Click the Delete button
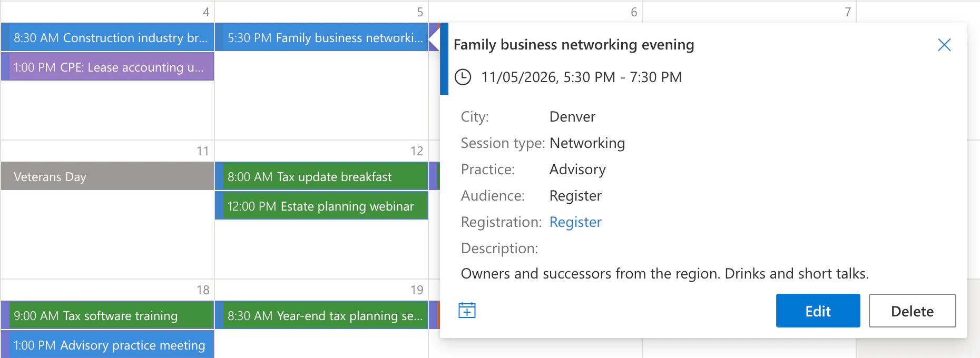This screenshot has width=980, height=358. coord(912,311)
